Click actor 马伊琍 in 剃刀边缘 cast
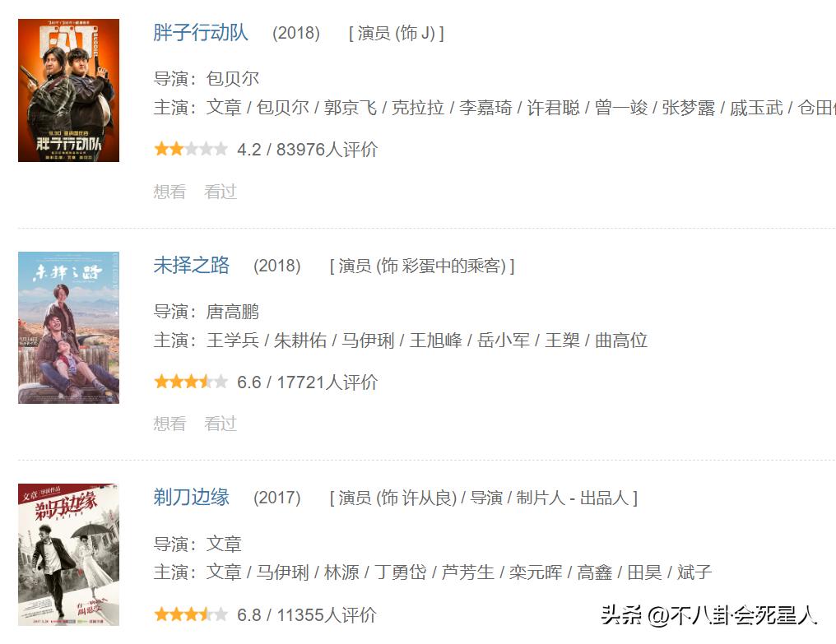This screenshot has height=644, width=836. (x=282, y=572)
